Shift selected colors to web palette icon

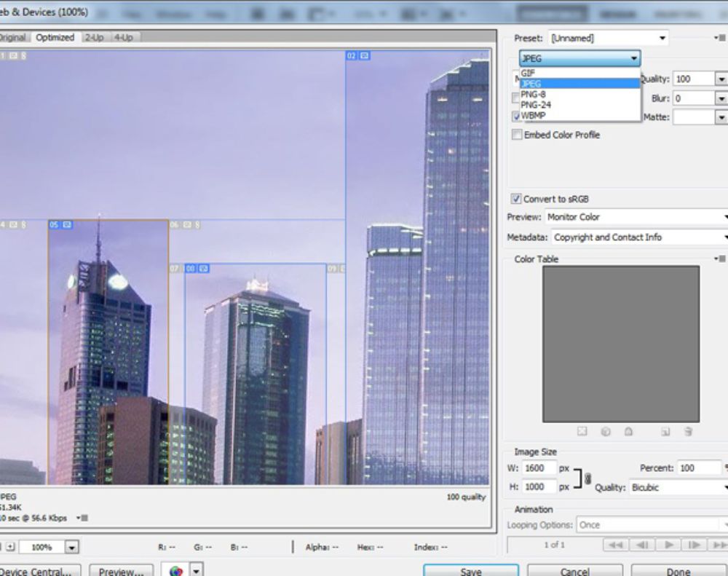(x=606, y=432)
